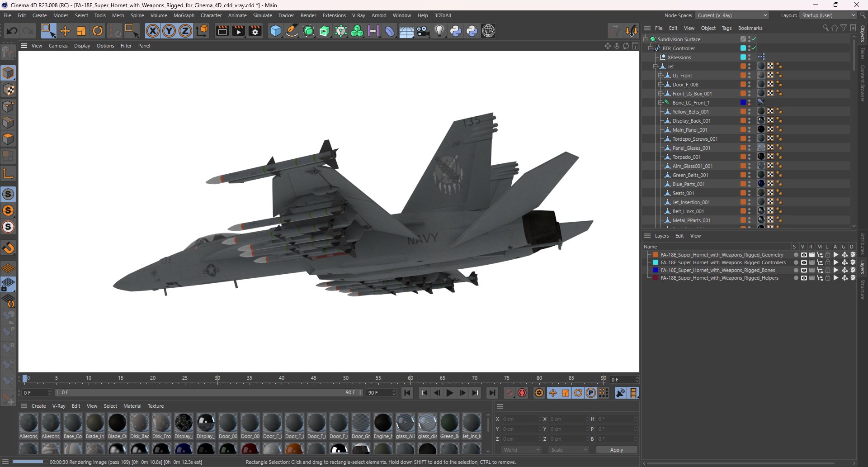Enable the Axis mode L icon

point(9,173)
